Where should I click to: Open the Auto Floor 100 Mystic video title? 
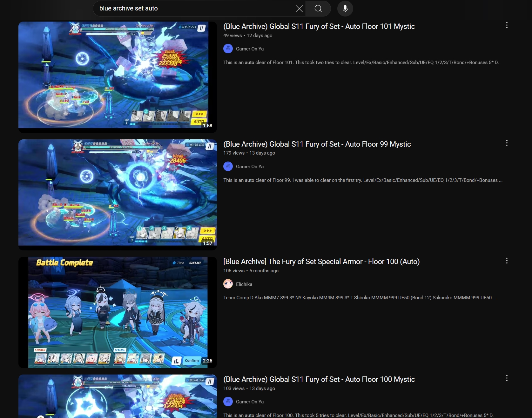(x=319, y=379)
